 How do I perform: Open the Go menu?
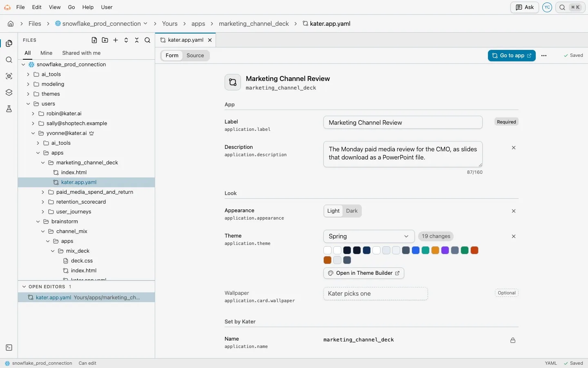pyautogui.click(x=71, y=7)
